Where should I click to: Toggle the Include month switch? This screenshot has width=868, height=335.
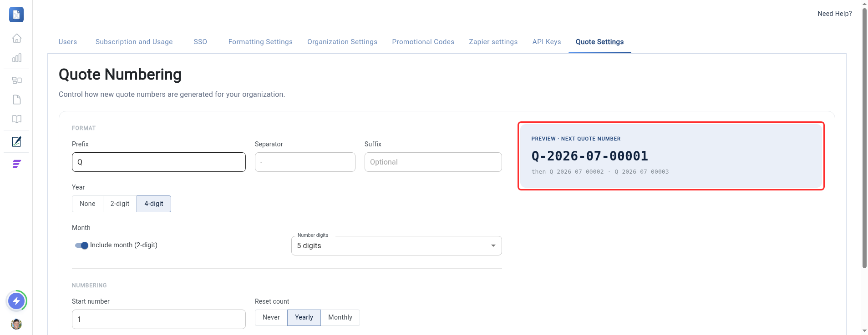point(81,245)
